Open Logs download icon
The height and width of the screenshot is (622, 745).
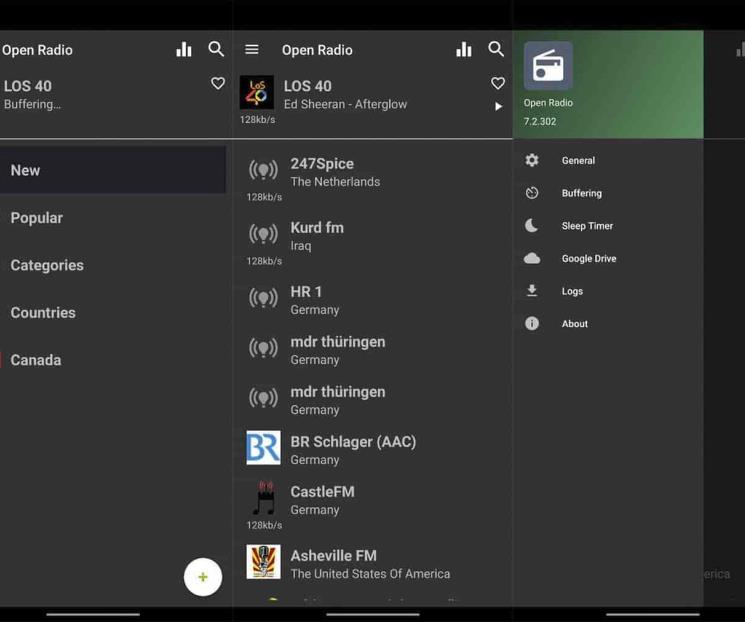(x=532, y=290)
